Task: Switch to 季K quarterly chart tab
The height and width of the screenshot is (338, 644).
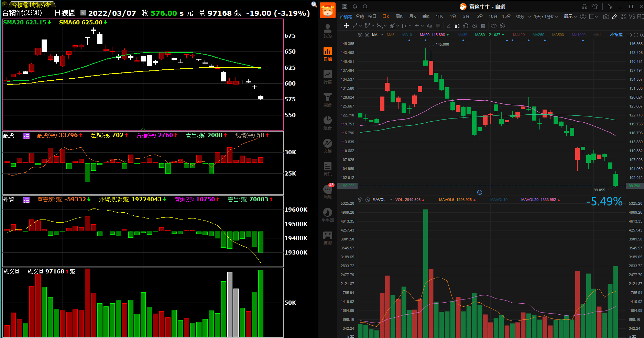Action: (426, 16)
